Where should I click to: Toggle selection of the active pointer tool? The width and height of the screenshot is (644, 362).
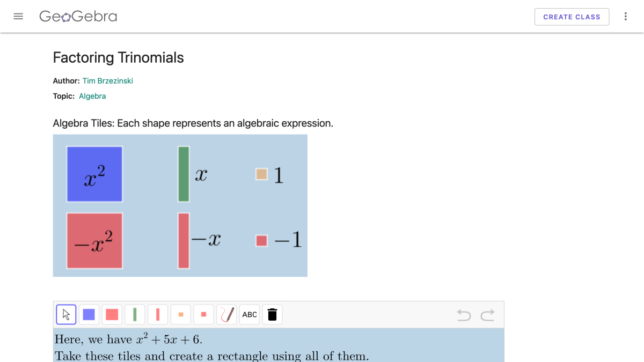(65, 314)
